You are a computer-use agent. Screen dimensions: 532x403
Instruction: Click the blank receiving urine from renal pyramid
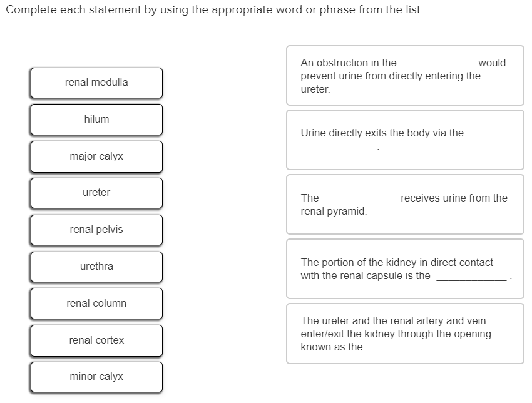click(360, 198)
